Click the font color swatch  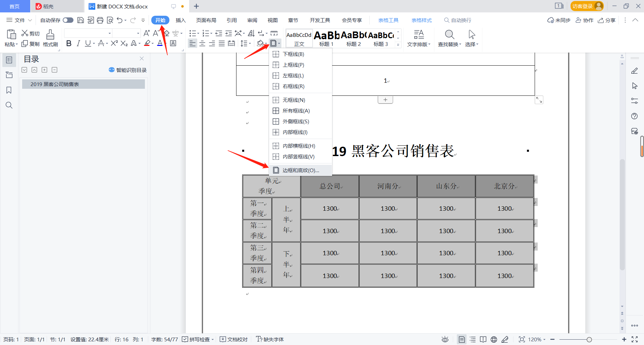(160, 43)
